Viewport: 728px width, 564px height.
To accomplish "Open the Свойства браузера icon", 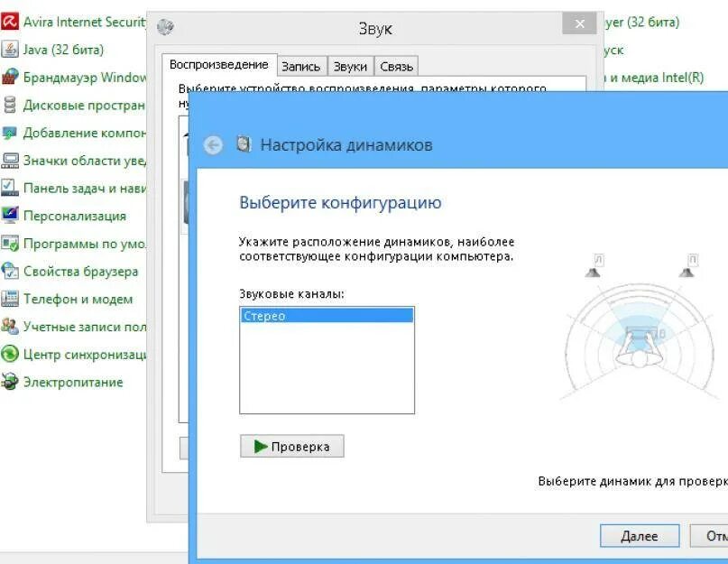I will click(10, 271).
